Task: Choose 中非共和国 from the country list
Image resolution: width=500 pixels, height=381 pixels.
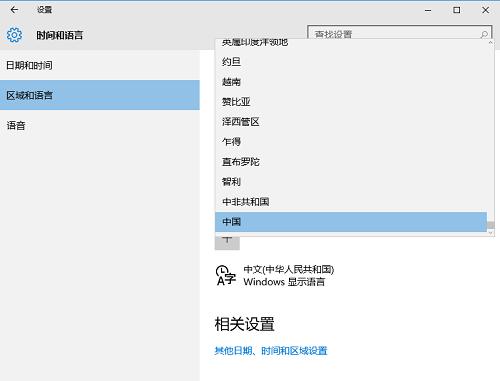Action: [x=351, y=202]
